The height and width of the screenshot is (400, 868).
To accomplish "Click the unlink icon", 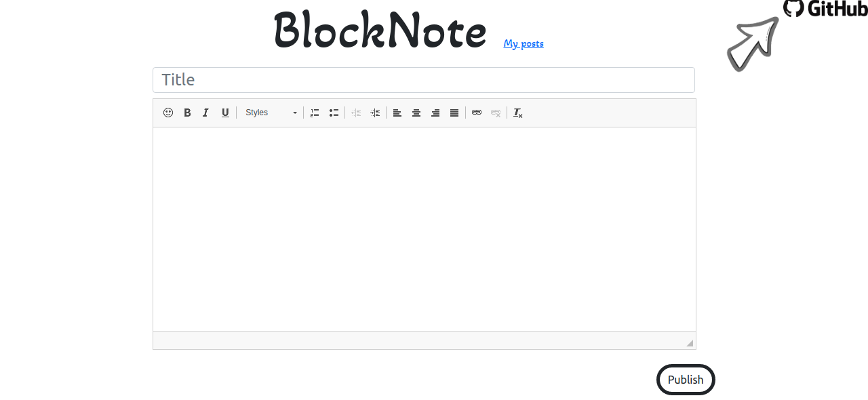I will click(496, 113).
